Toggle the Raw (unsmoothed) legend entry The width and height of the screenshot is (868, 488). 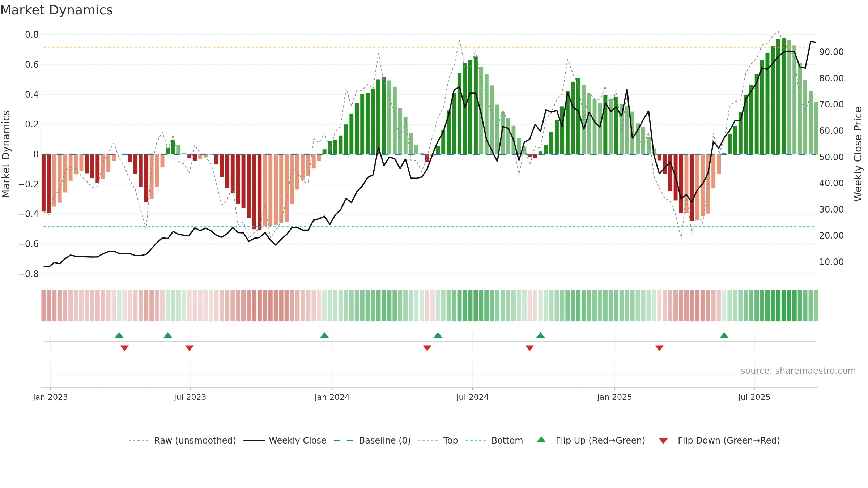[182, 440]
